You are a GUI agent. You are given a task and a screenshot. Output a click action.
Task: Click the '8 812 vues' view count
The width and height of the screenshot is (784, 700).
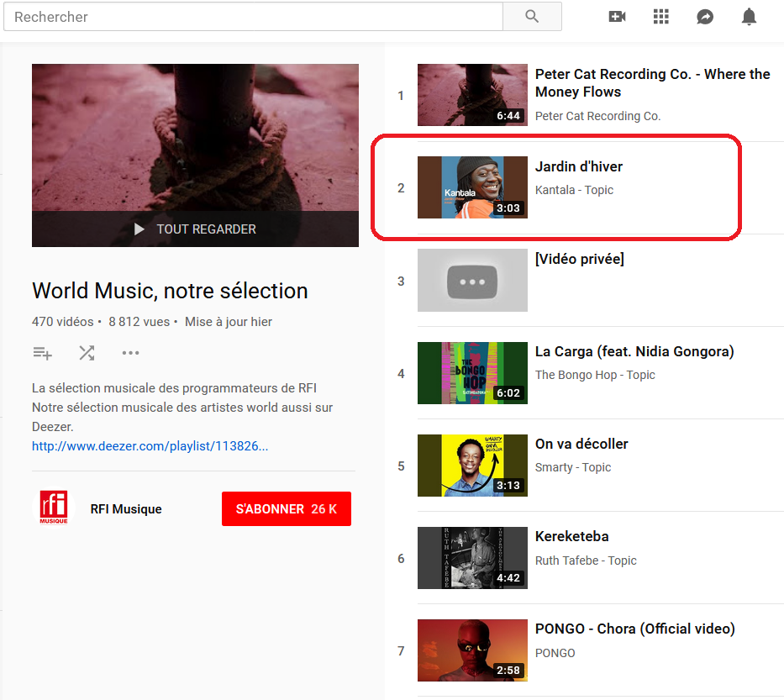(139, 322)
